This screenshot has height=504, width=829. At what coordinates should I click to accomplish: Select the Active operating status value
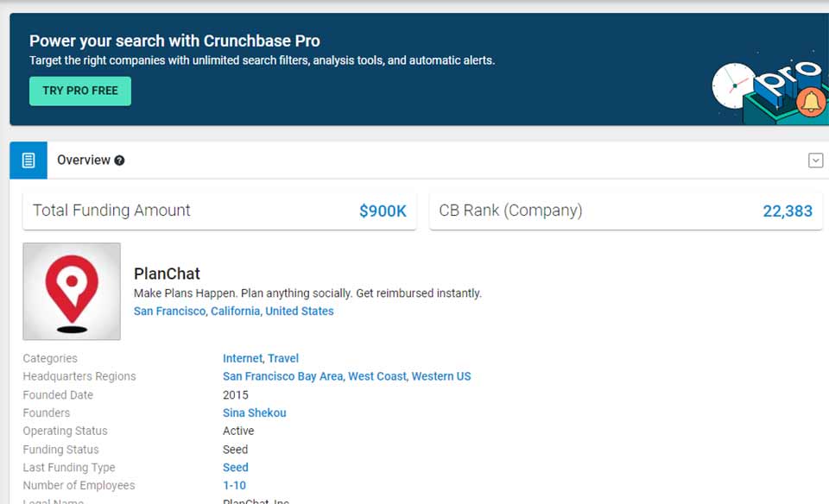tap(238, 432)
